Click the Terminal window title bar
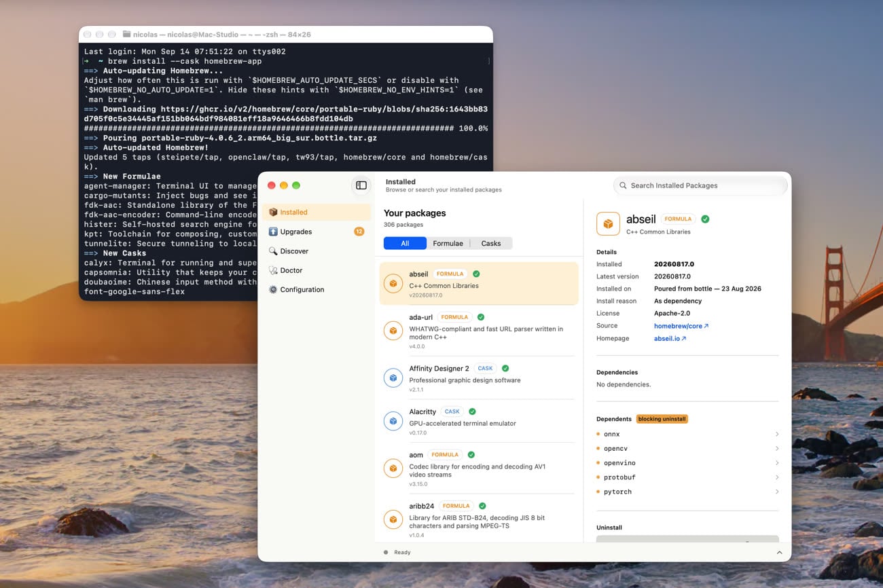This screenshot has height=588, width=883. click(286, 34)
